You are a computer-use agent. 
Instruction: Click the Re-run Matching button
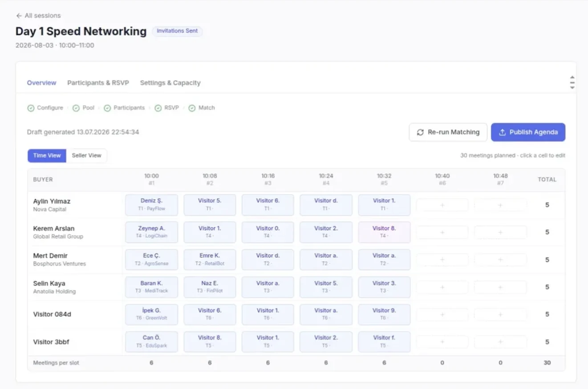click(x=448, y=132)
